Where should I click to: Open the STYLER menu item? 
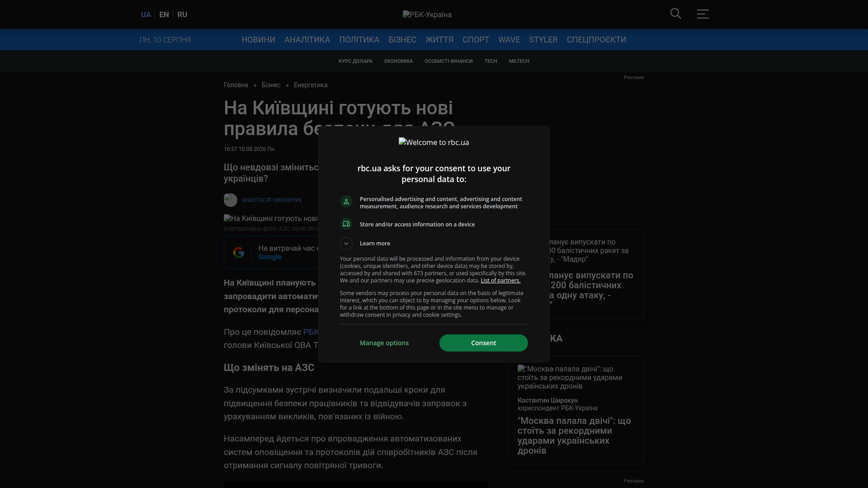tap(543, 40)
